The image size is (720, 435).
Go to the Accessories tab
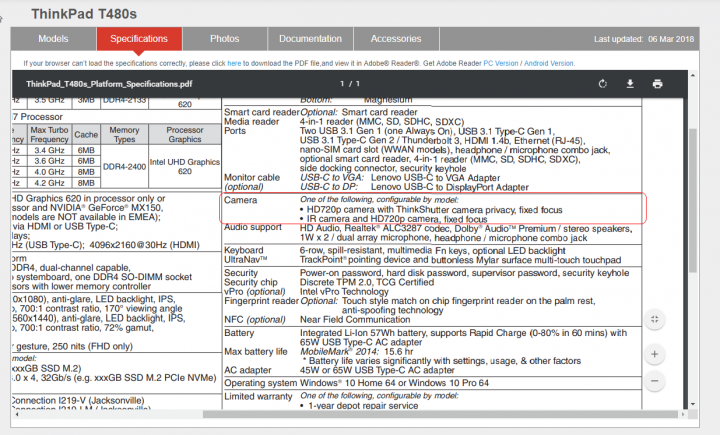coord(396,39)
